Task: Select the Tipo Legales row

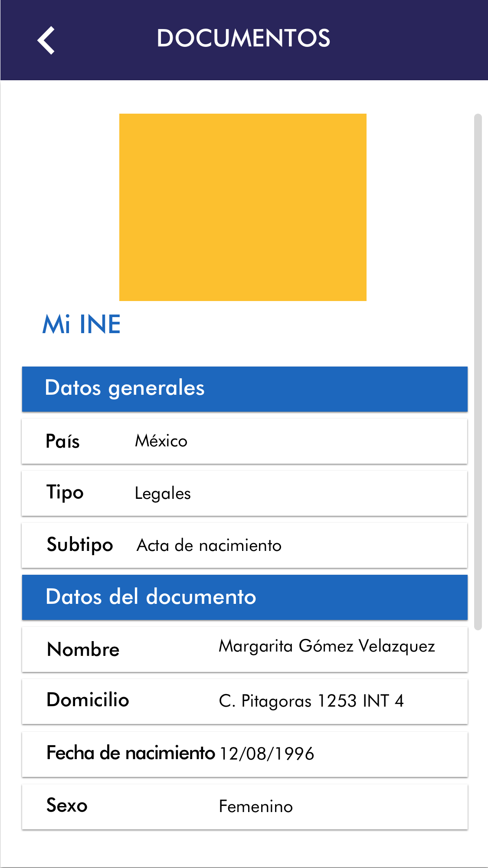Action: (x=245, y=493)
